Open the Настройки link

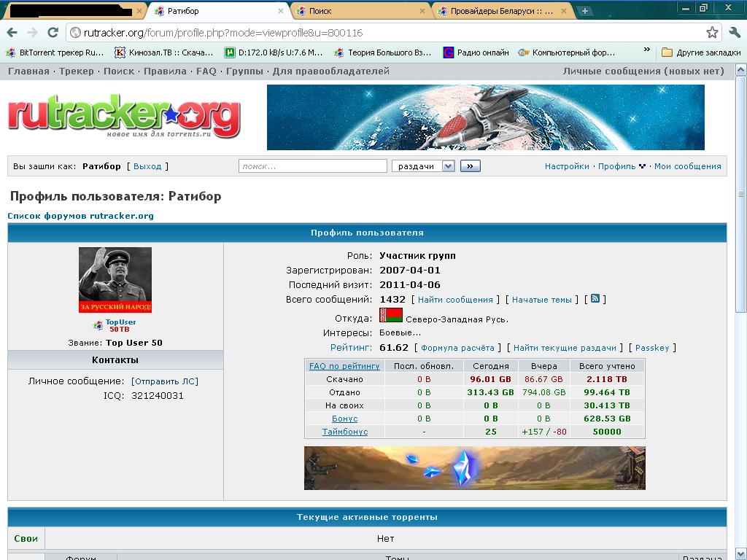[567, 166]
